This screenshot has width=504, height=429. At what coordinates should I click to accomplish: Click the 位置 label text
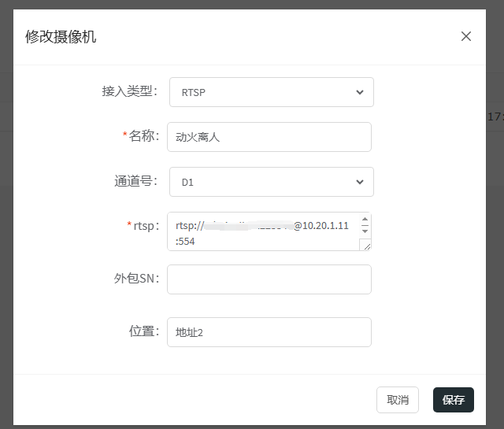pyautogui.click(x=144, y=331)
